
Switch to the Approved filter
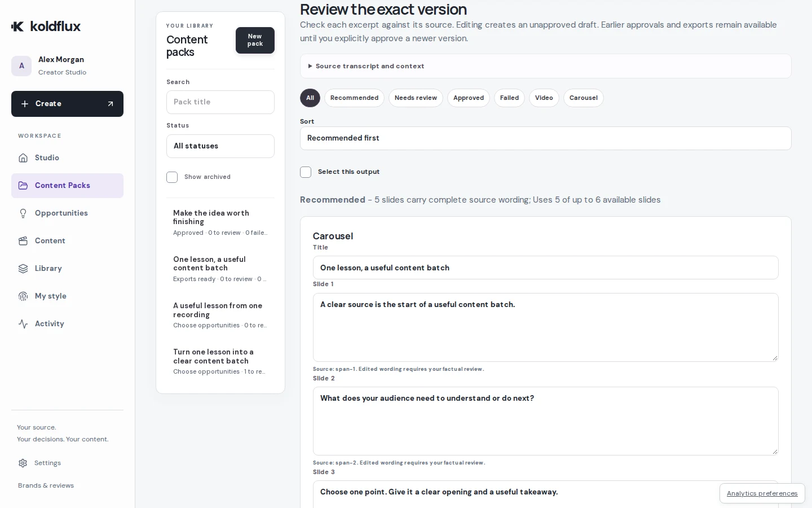pyautogui.click(x=469, y=98)
